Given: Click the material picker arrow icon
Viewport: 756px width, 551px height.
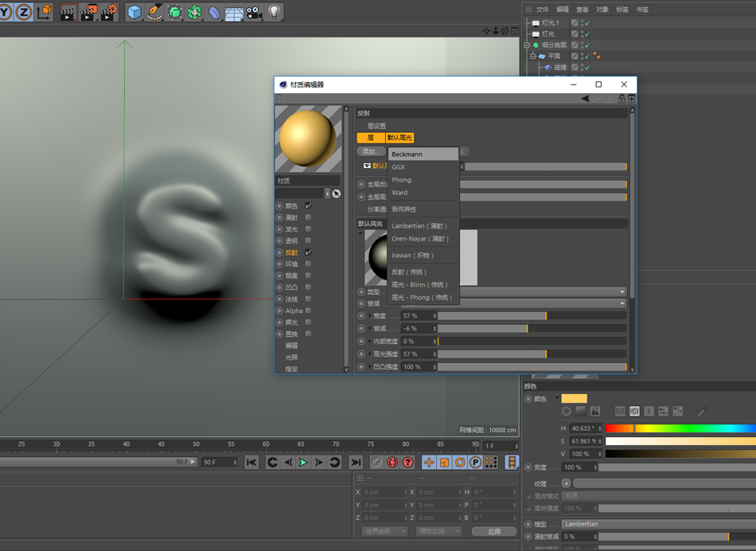Looking at the screenshot, I should (337, 193).
